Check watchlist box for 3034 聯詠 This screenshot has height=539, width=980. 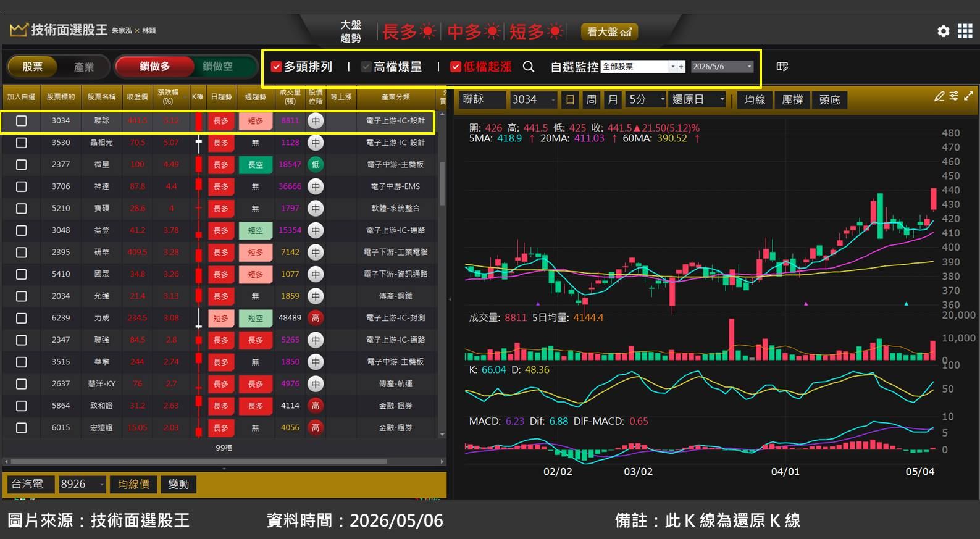(22, 121)
